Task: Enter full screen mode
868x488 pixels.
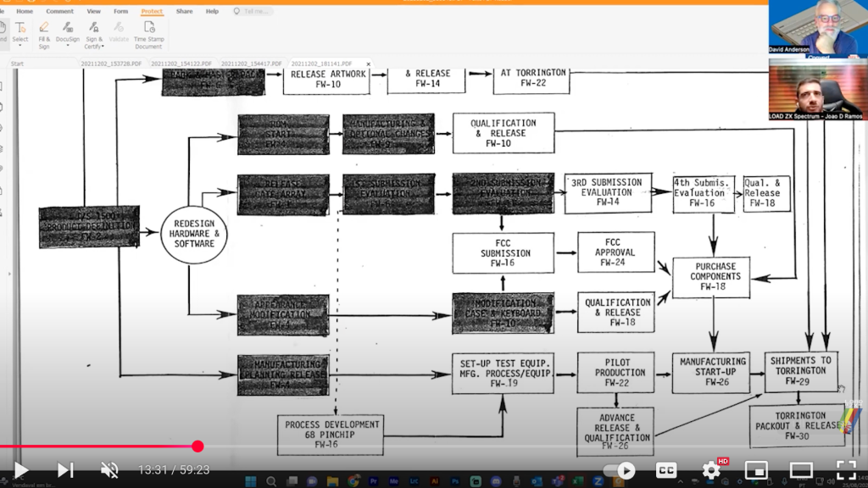Action: coord(847,470)
